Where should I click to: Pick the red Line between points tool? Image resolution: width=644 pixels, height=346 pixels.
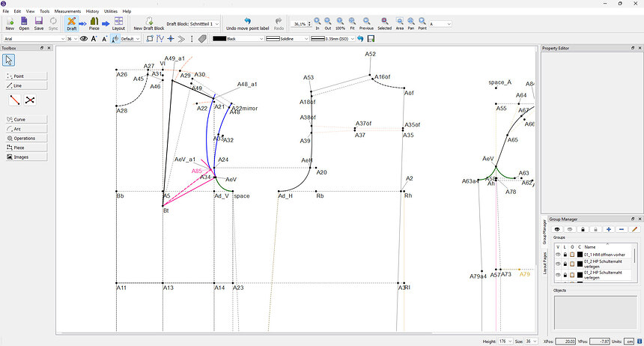[x=15, y=100]
